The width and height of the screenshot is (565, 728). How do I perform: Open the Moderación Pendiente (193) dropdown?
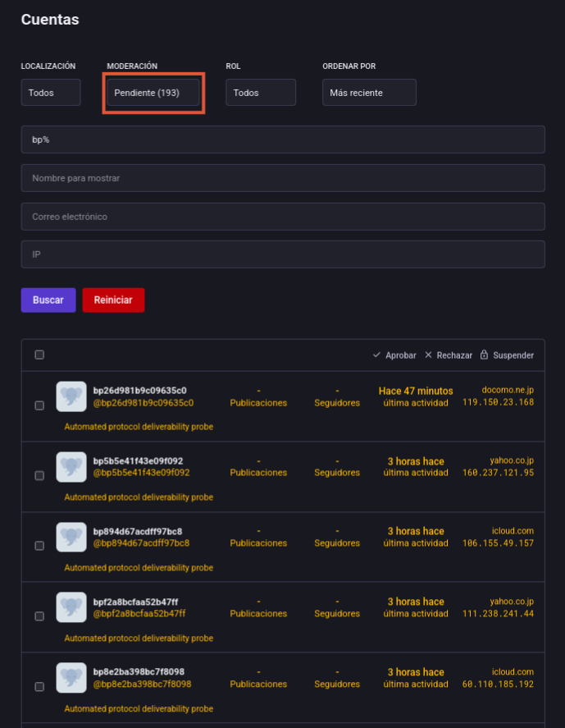click(153, 93)
